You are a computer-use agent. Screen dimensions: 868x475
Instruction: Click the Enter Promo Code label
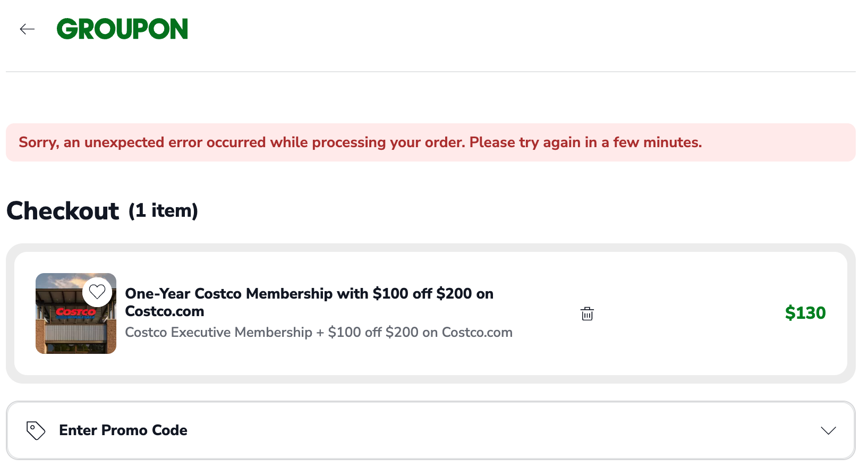point(123,430)
